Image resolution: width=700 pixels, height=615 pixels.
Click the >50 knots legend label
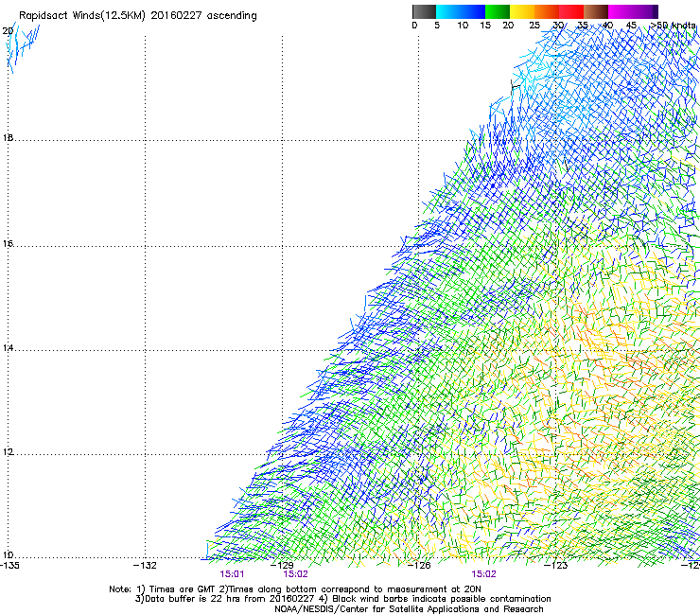673,26
